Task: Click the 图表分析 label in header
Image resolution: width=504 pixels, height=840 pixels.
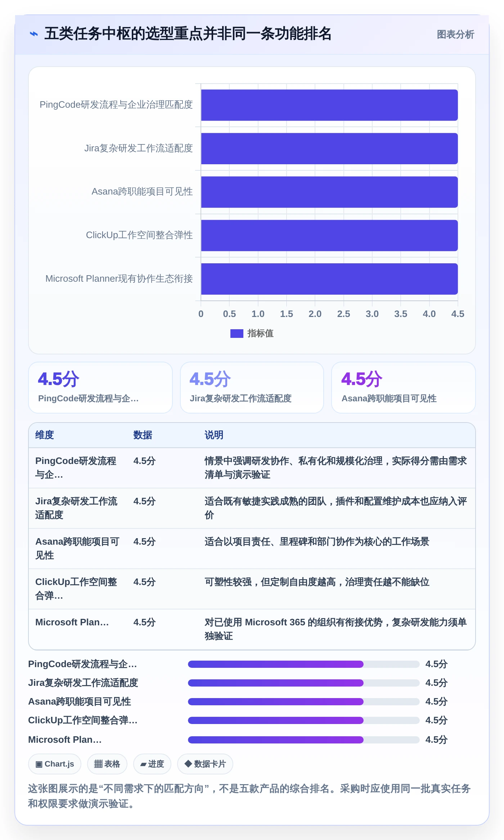Action: 455,35
